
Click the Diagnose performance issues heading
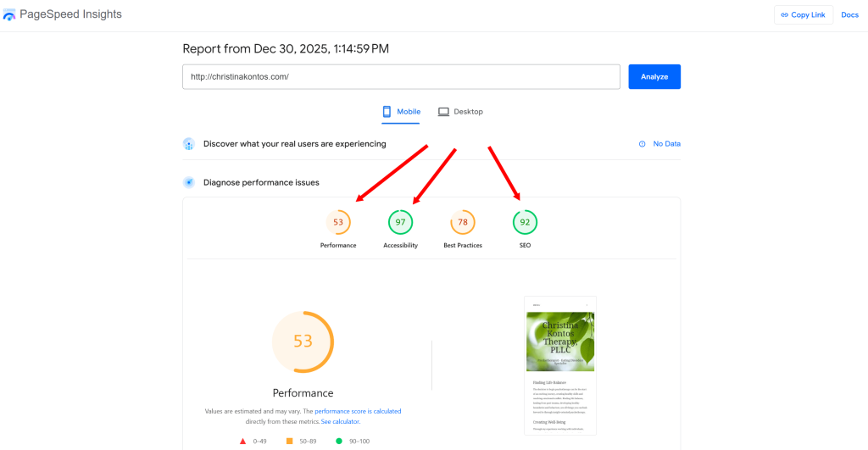pos(261,183)
